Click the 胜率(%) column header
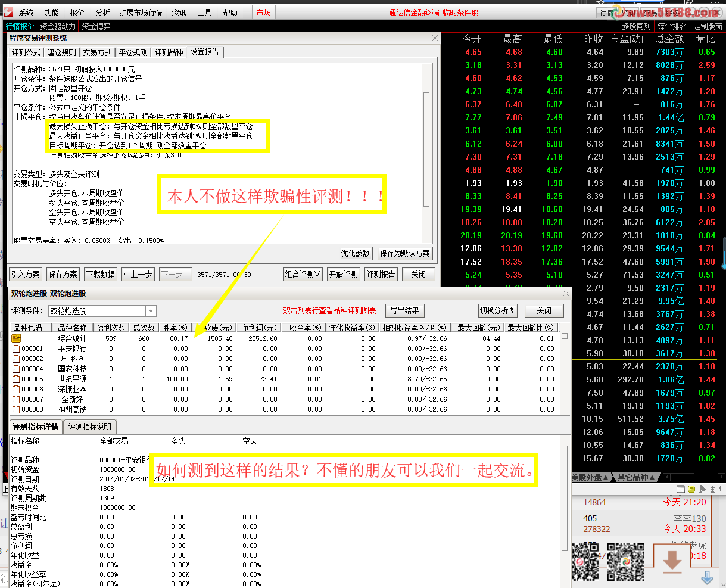 [175, 328]
